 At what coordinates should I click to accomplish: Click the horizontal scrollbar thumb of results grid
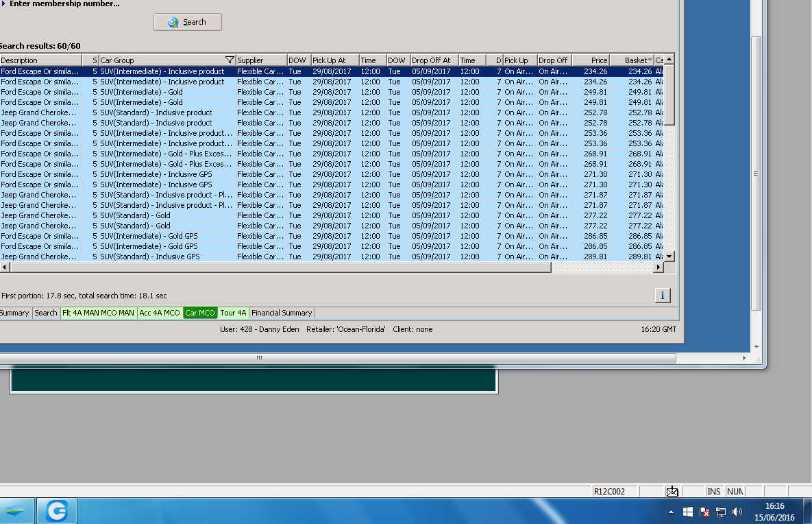click(281, 267)
